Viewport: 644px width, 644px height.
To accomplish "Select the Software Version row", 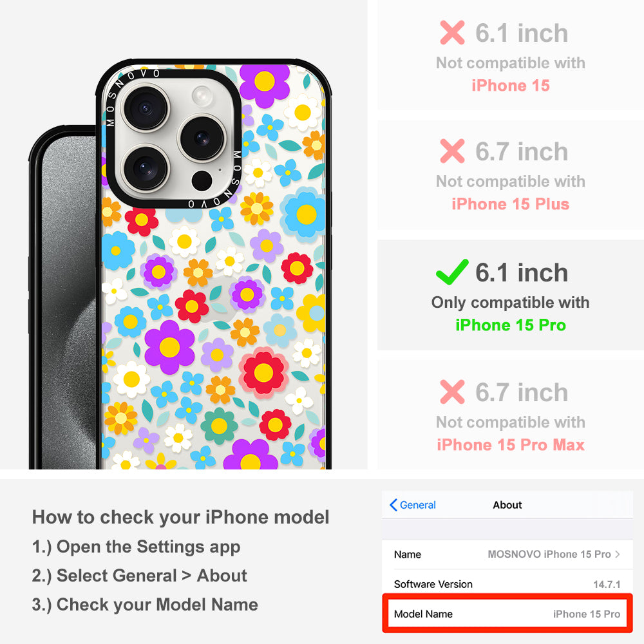I will click(507, 583).
